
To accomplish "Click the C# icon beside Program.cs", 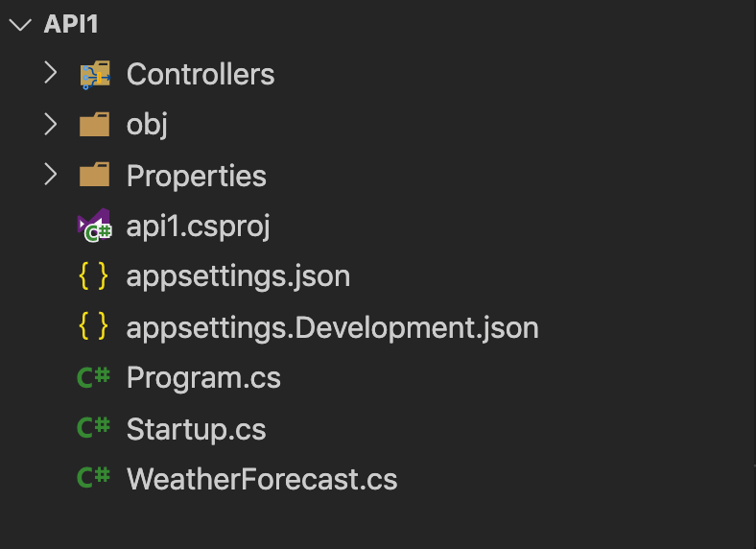I will pyautogui.click(x=94, y=378).
